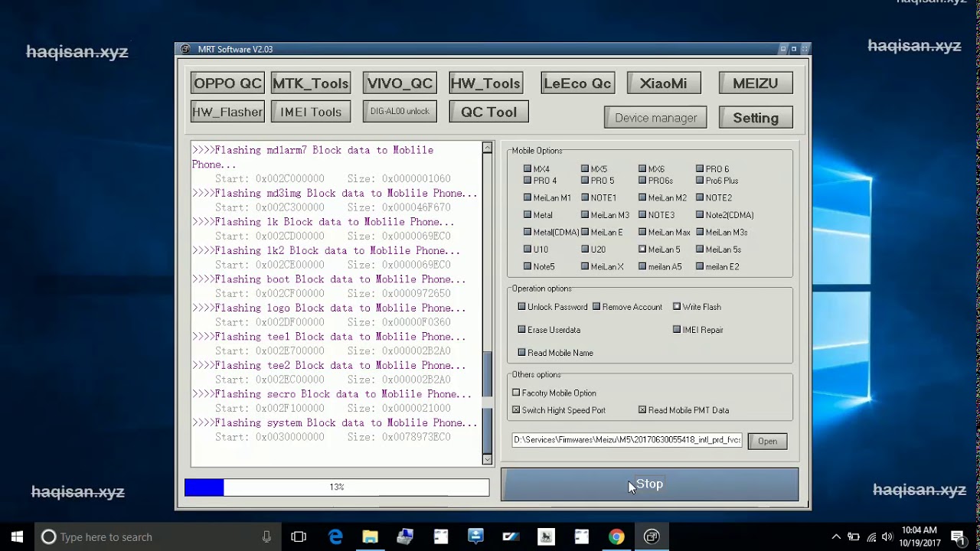Check the IMEI Repair option

click(677, 330)
